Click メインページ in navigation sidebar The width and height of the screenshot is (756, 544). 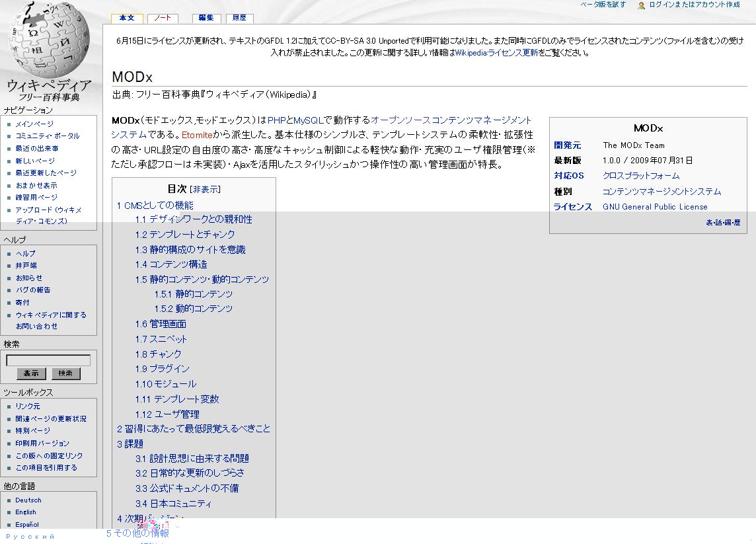click(34, 124)
